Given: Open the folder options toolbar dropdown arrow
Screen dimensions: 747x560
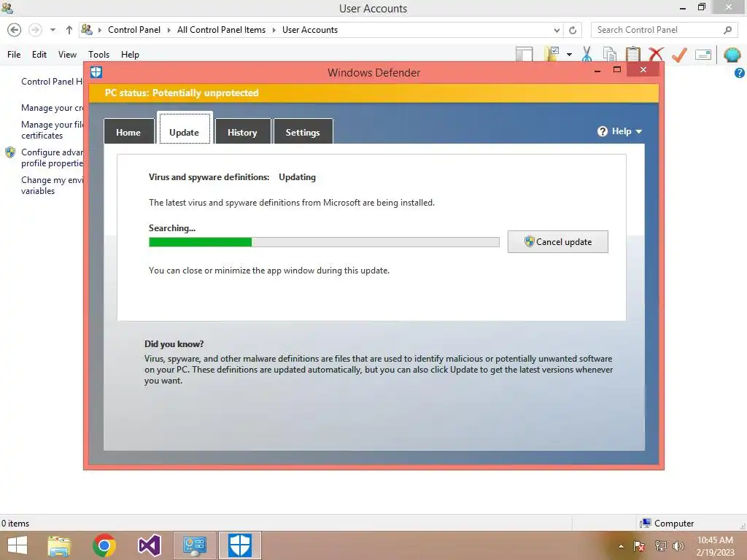Looking at the screenshot, I should pos(569,55).
